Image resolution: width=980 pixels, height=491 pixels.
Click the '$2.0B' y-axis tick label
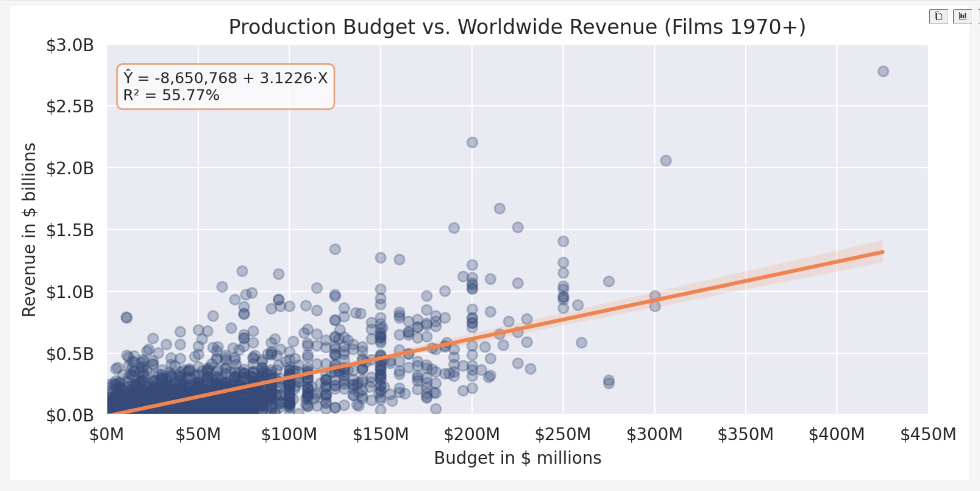coord(70,168)
